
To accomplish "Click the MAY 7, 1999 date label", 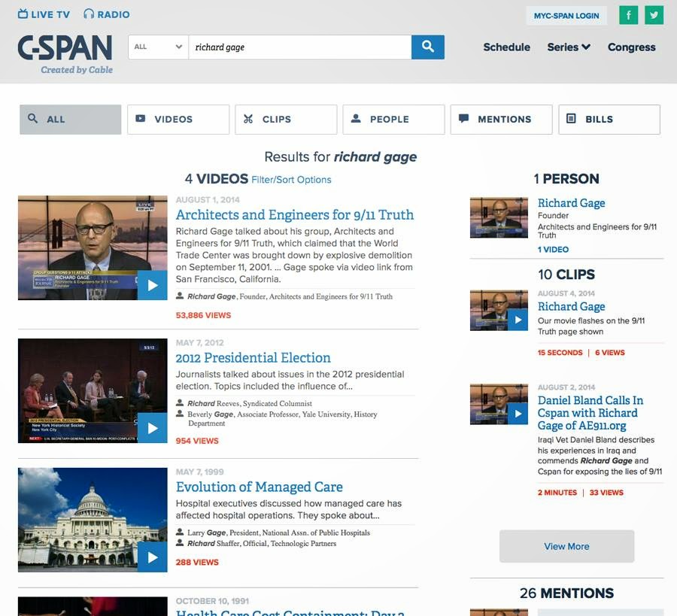I will pos(199,472).
